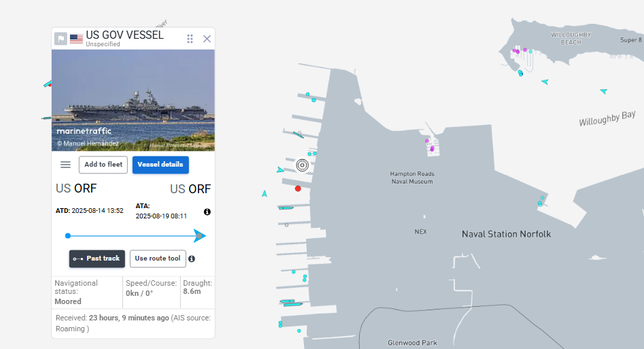Click the blue arrowhead on voyage progress line
644x349 pixels.
pyautogui.click(x=199, y=236)
